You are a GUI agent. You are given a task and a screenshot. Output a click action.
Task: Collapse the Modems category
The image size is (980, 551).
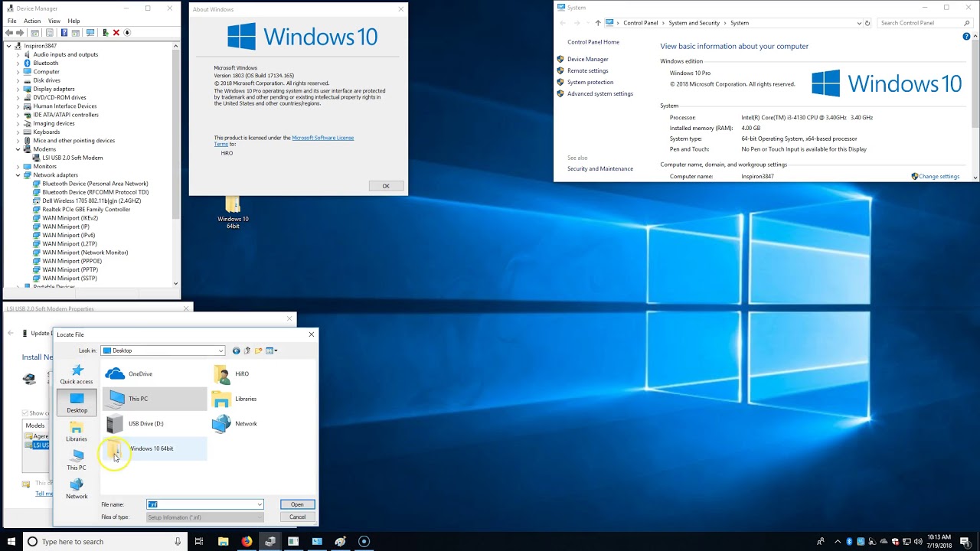point(18,149)
